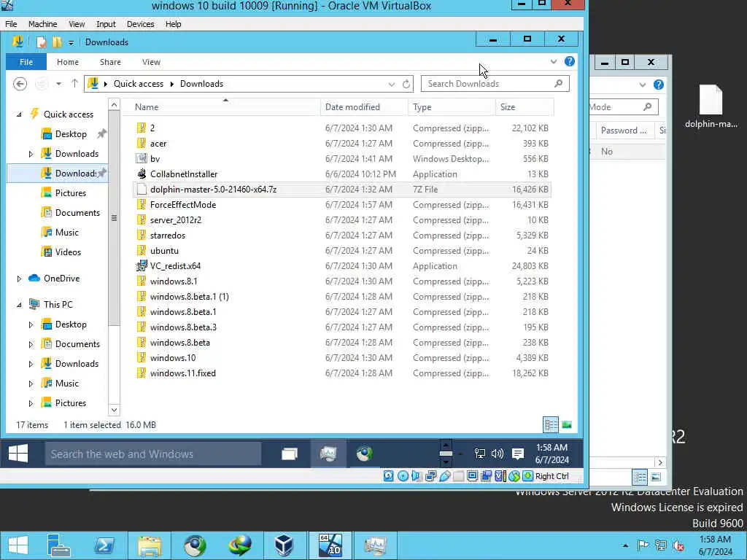Open the Machine menu
The height and width of the screenshot is (560, 747).
[x=42, y=24]
